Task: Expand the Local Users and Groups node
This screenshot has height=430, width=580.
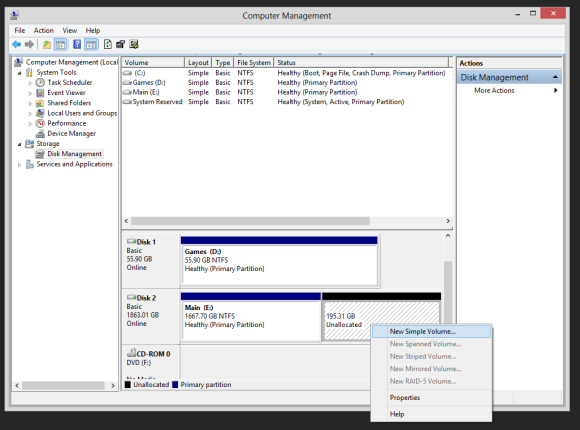Action: click(x=30, y=114)
